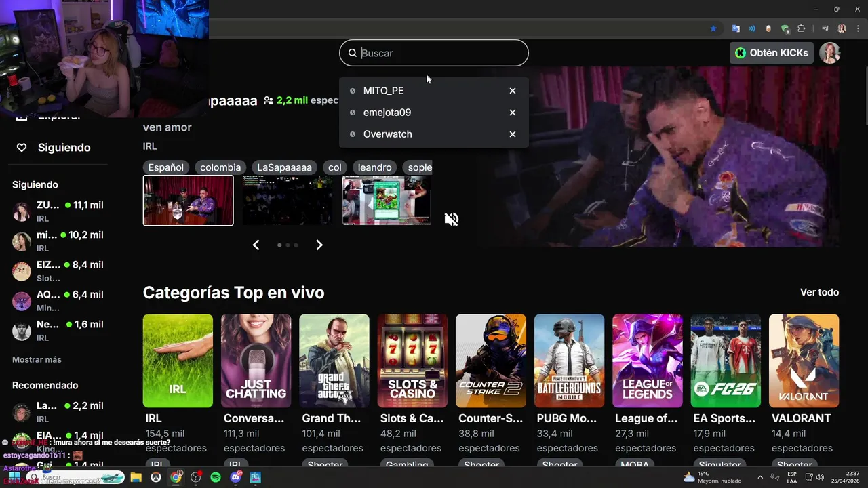Click the Chrome taskbar icon

tap(176, 477)
